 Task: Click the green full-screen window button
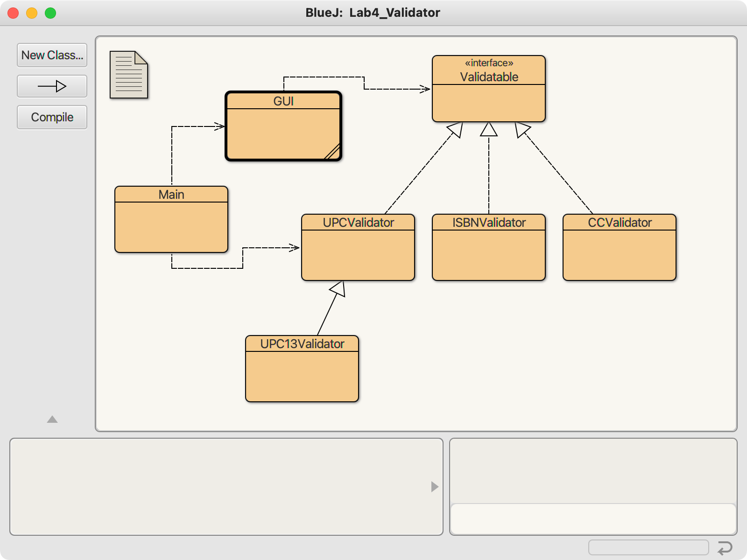(50, 13)
